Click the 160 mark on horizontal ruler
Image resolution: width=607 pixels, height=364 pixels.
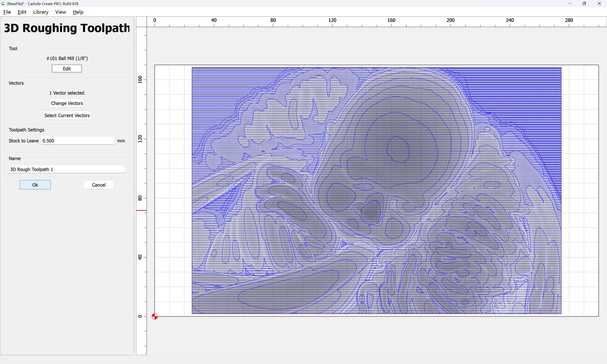pos(391,20)
